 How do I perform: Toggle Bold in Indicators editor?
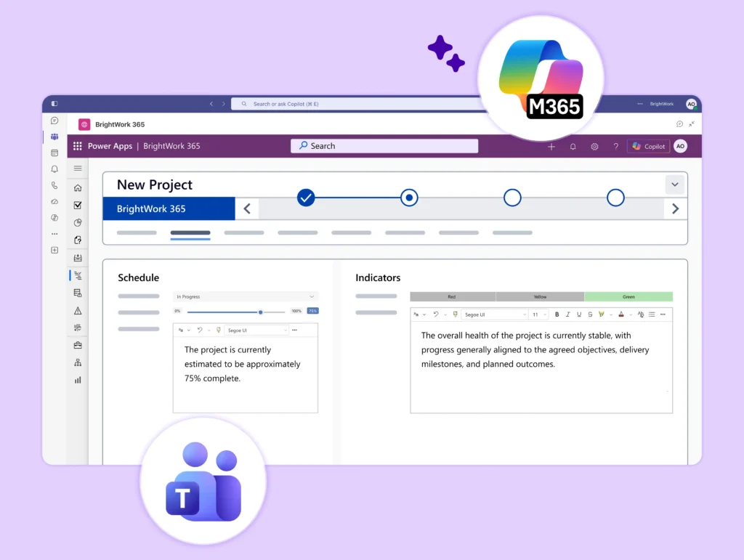(x=557, y=315)
